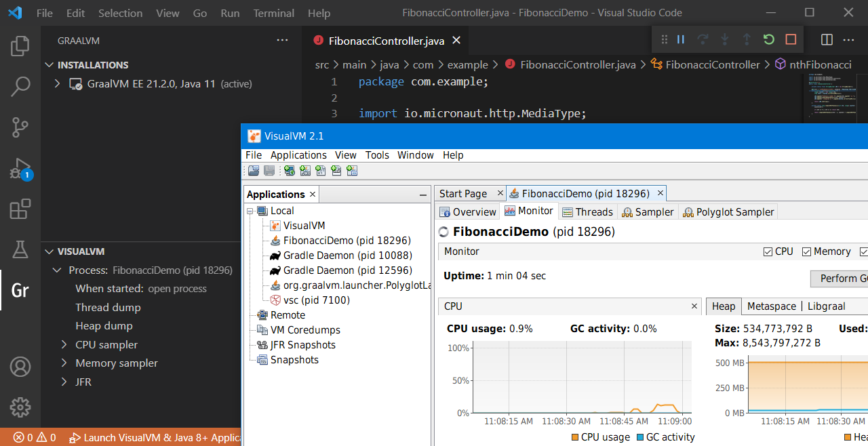Click the debug Step Out icon
Viewport: 868px width, 446px height.
coord(747,39)
